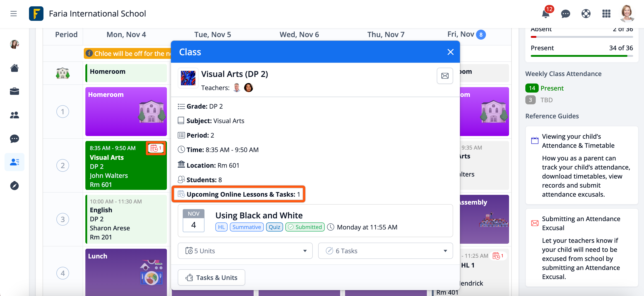Image resolution: width=644 pixels, height=296 pixels.
Task: Open the people group sidebar icon
Action: coord(14,115)
